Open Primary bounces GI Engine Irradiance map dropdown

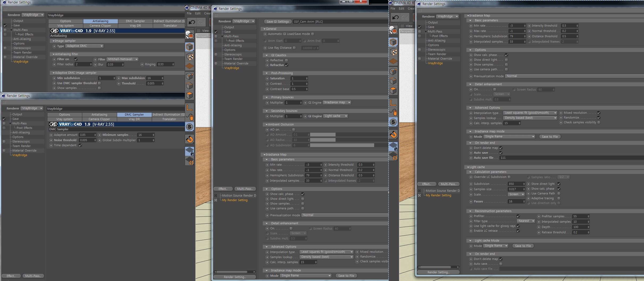[337, 103]
